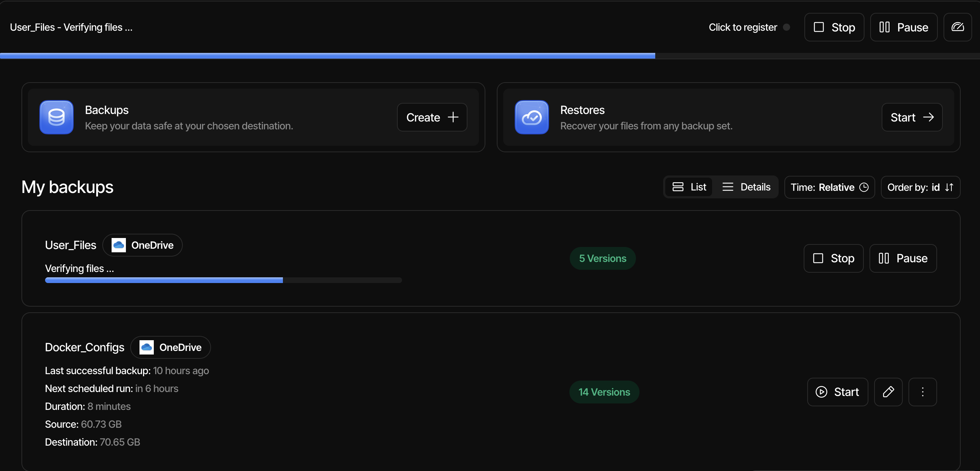Click "Destination: 70.65 GB" text

point(92,442)
